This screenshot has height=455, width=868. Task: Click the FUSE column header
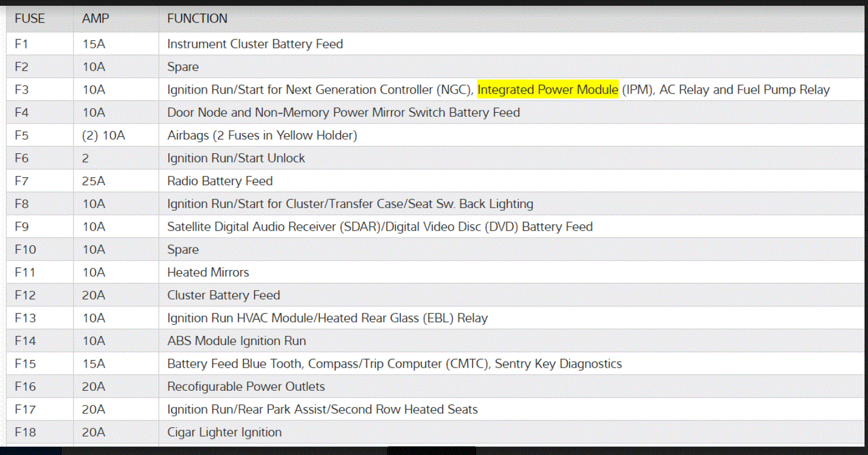(x=29, y=19)
